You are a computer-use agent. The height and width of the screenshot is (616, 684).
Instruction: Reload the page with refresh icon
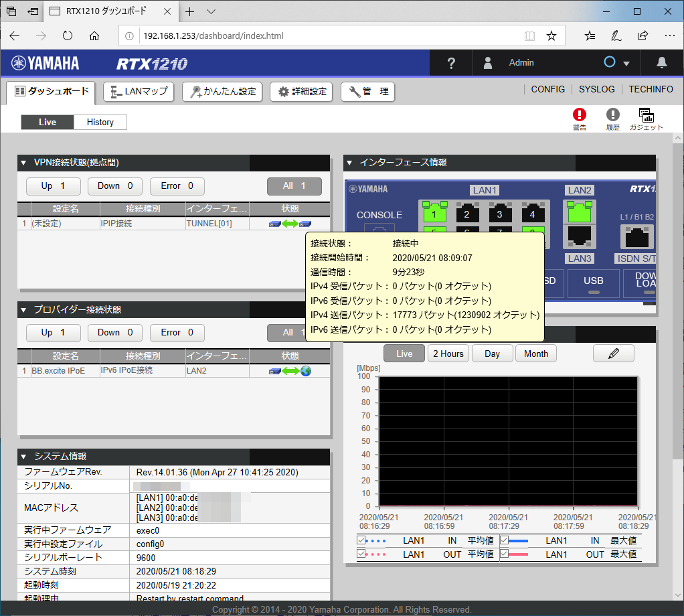[x=67, y=35]
